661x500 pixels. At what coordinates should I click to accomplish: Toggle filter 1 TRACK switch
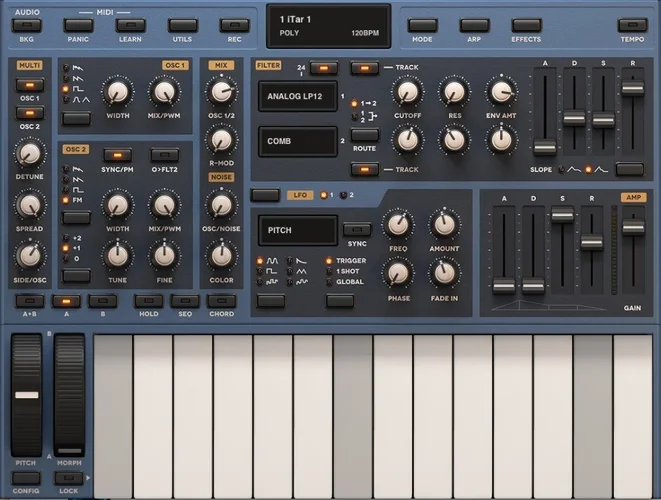pyautogui.click(x=365, y=67)
